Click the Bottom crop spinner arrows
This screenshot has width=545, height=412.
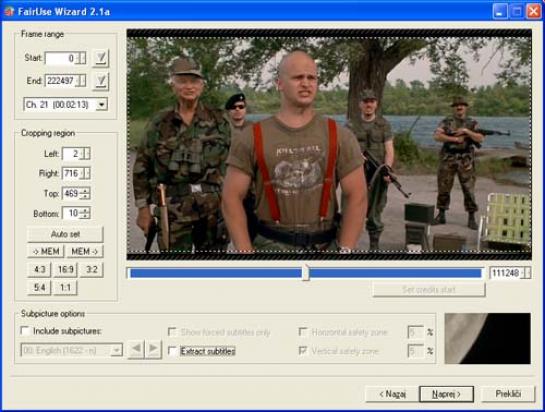tap(86, 213)
